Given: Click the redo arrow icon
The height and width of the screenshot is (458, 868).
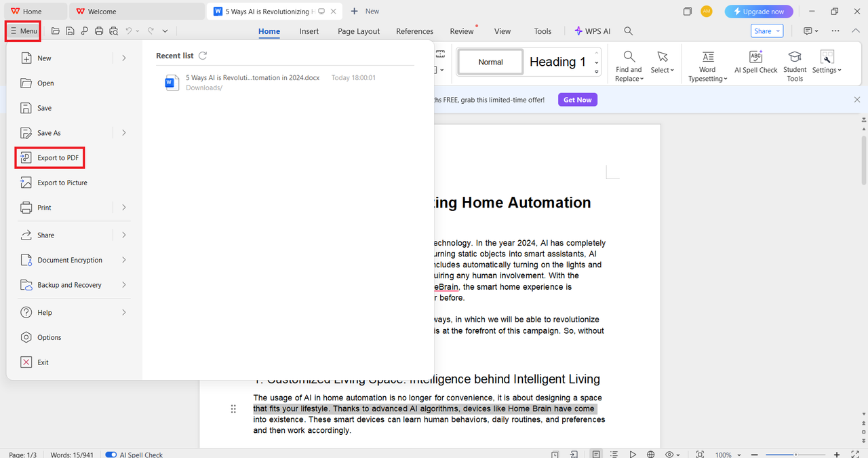Looking at the screenshot, I should click(x=151, y=31).
